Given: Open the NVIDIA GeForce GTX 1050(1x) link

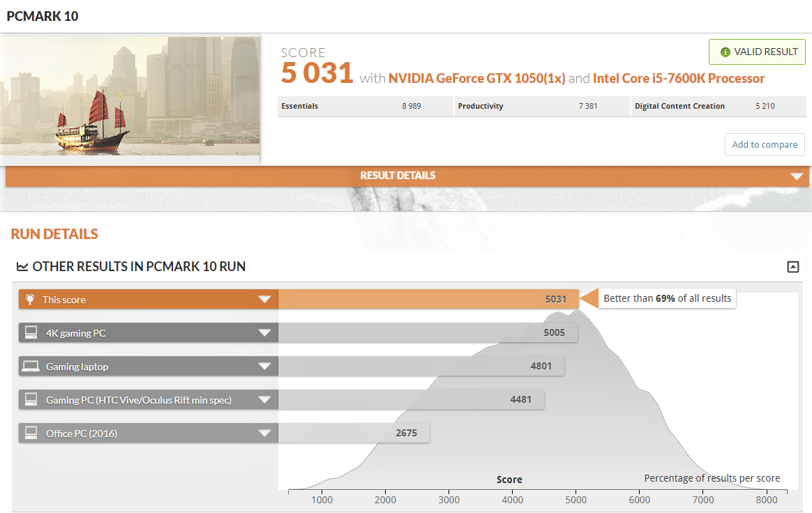Looking at the screenshot, I should tap(476, 78).
